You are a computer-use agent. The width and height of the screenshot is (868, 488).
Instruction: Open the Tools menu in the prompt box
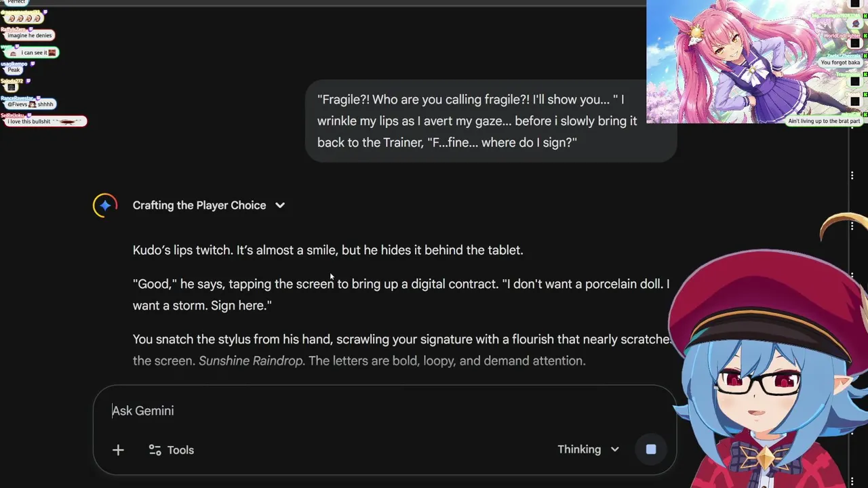[172, 450]
